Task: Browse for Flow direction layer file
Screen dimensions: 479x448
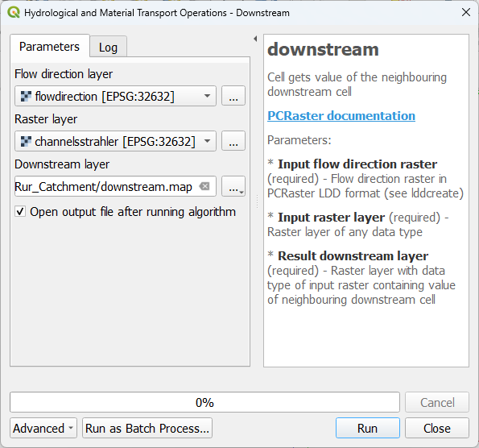Action: pyautogui.click(x=233, y=96)
